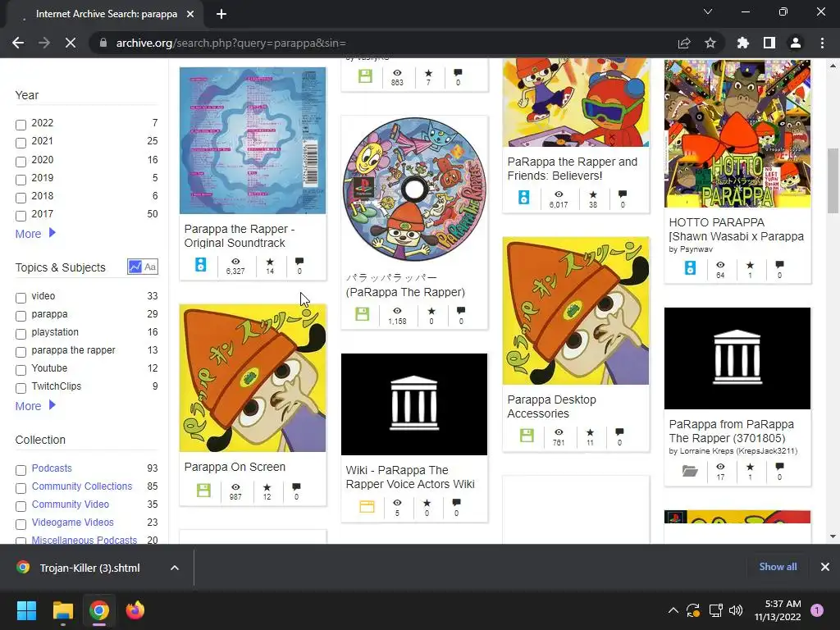Click the folder icon under PaRappa (3701805) card
840x630 pixels.
(690, 471)
